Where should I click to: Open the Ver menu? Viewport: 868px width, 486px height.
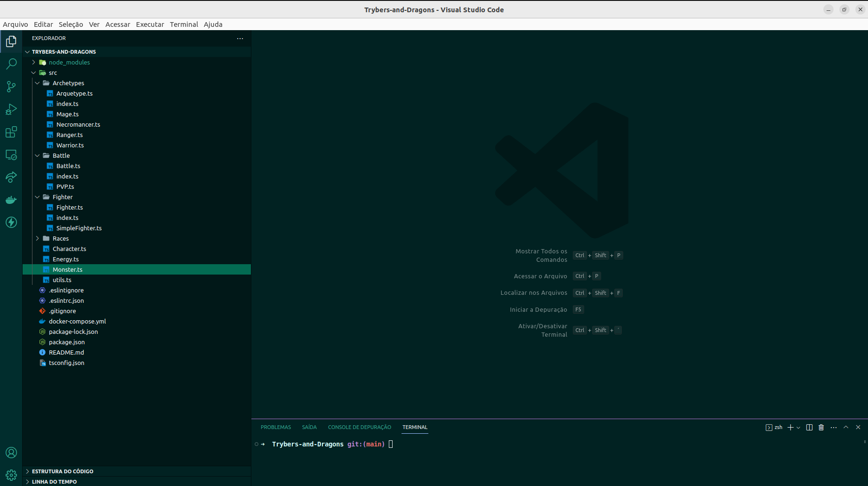[x=94, y=24]
